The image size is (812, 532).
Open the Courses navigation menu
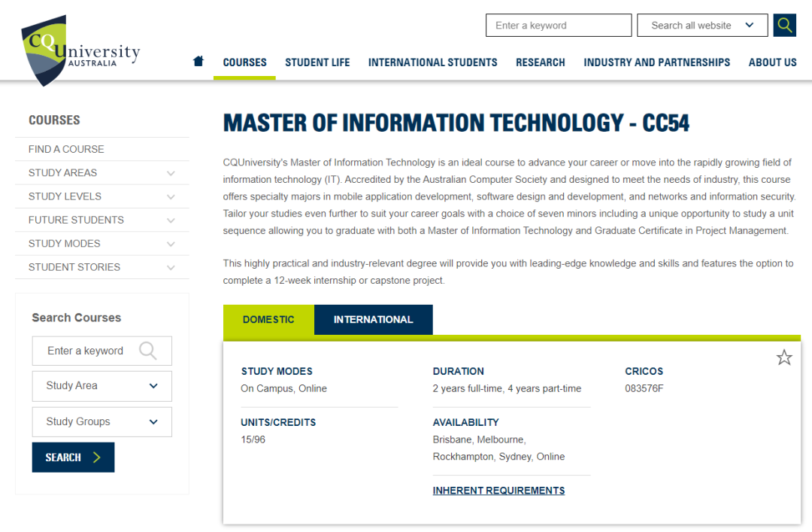point(244,62)
